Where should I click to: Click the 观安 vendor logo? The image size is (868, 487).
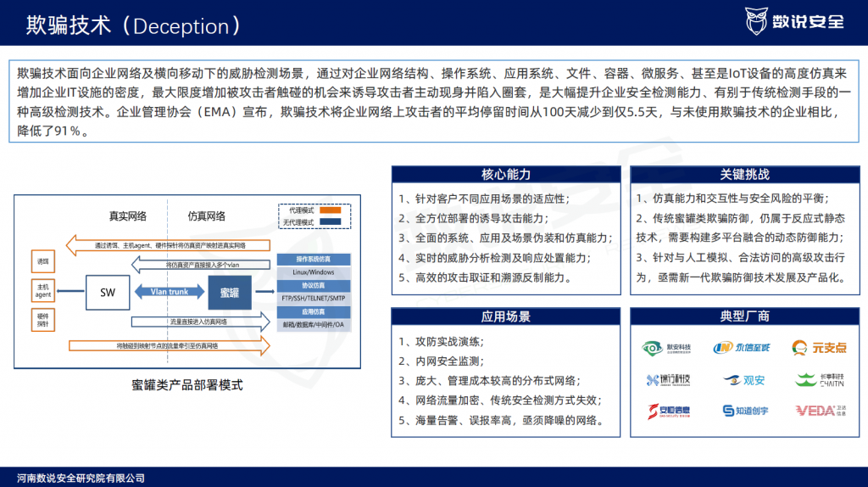(744, 380)
